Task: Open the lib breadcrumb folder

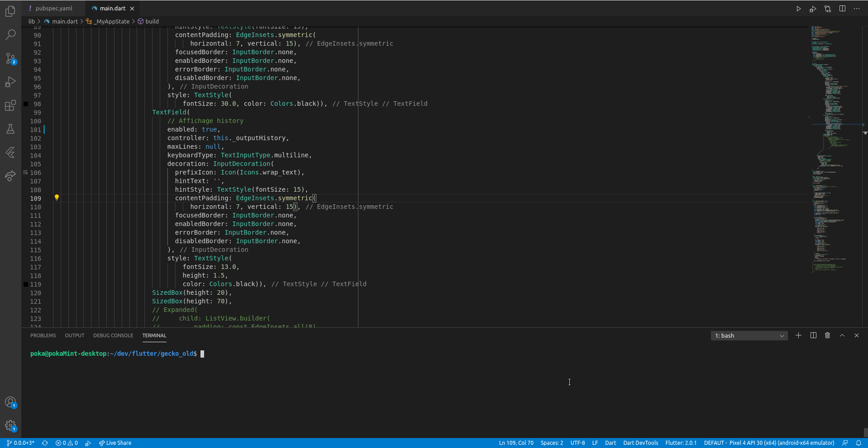Action: pyautogui.click(x=32, y=21)
